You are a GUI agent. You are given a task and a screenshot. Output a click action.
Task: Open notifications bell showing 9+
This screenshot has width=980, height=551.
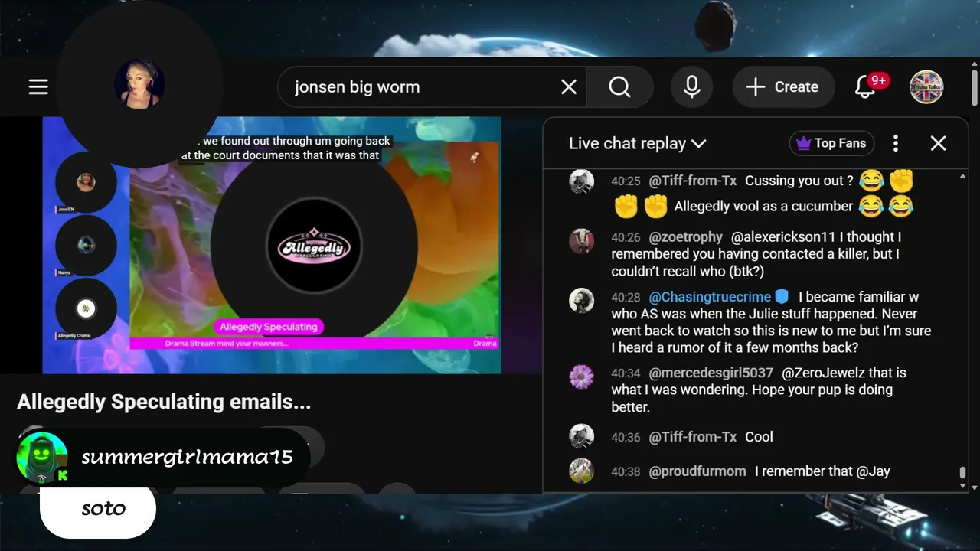click(x=866, y=87)
